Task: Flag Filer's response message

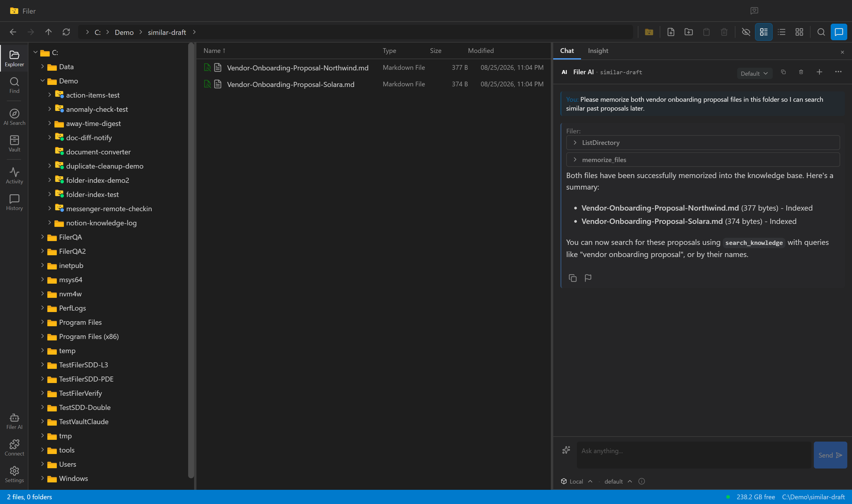Action: coord(588,278)
